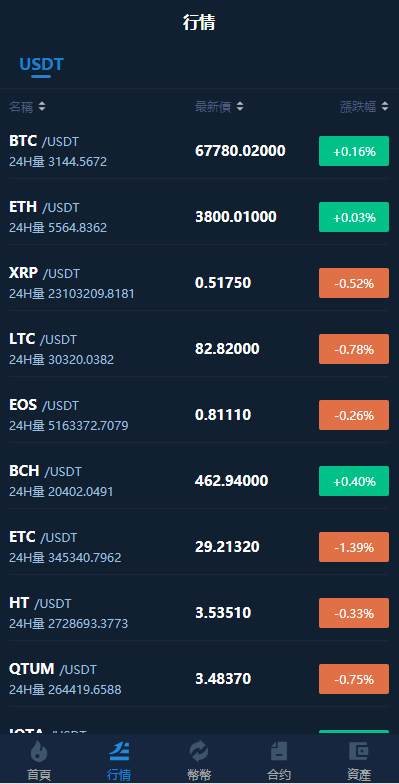The image size is (399, 784).
Task: Click the BTC +0.16% change badge
Action: coord(354,151)
